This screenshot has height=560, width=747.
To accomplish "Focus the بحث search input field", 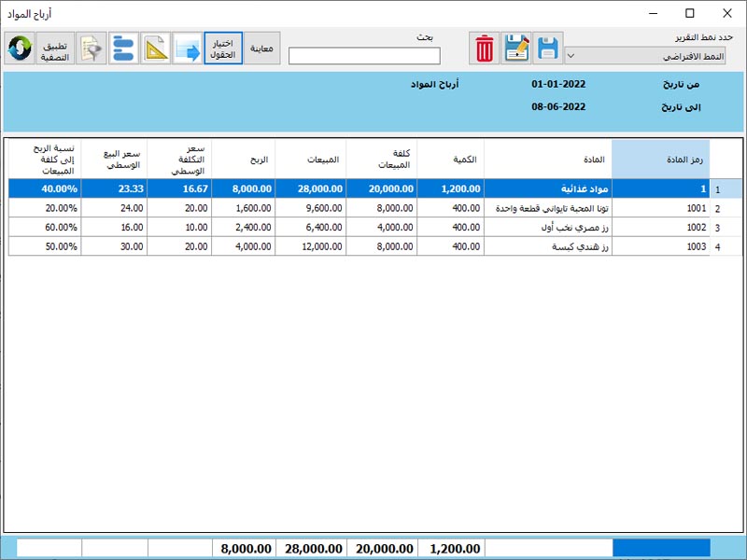I will [364, 56].
